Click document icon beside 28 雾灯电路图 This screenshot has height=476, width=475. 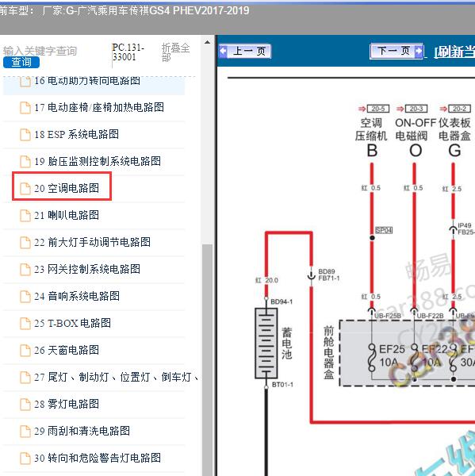coord(25,405)
